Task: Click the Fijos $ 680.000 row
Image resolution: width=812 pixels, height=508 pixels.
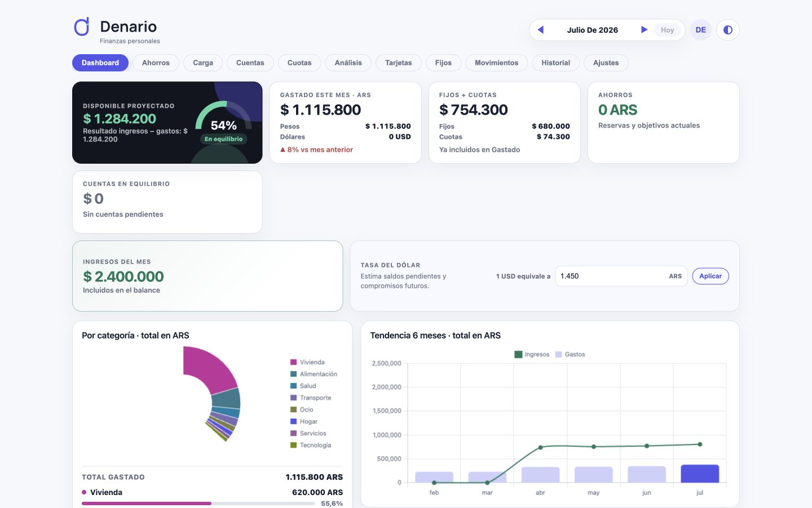Action: tap(505, 126)
